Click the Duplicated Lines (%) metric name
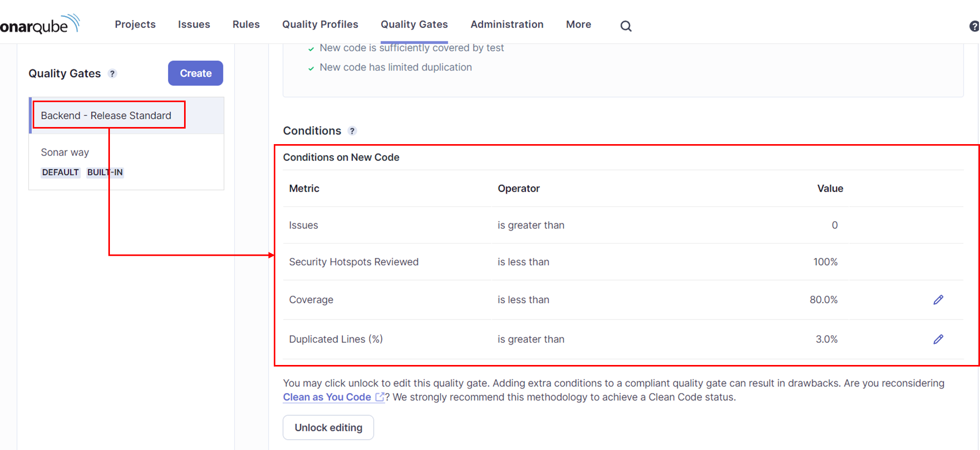 point(336,340)
